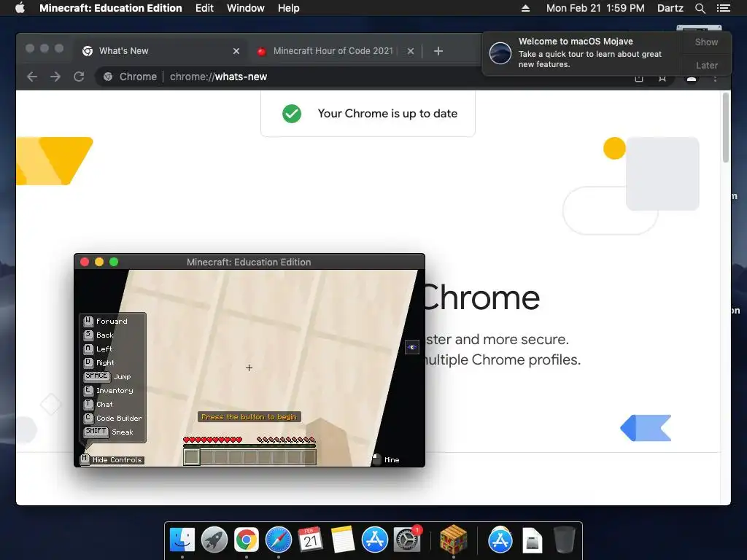Screen dimensions: 747x560
Task: Click the D Right key icon
Action: [88, 362]
